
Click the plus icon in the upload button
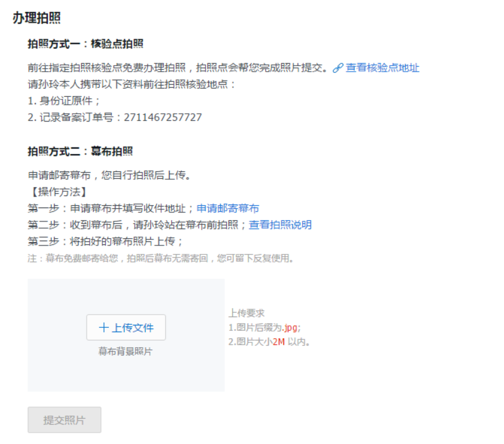point(104,328)
